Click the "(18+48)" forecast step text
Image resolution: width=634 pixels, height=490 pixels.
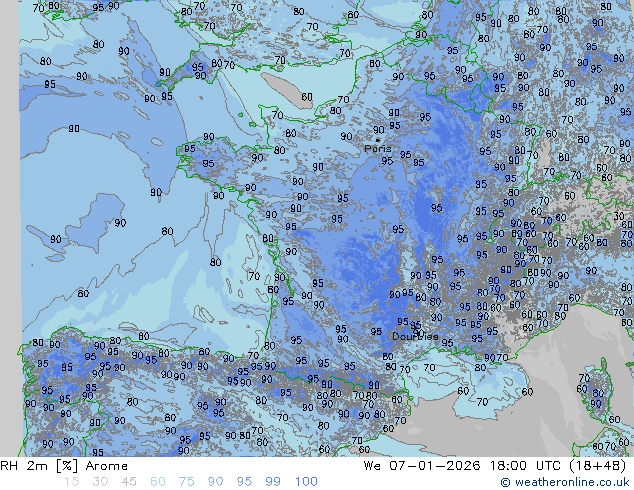(x=598, y=466)
